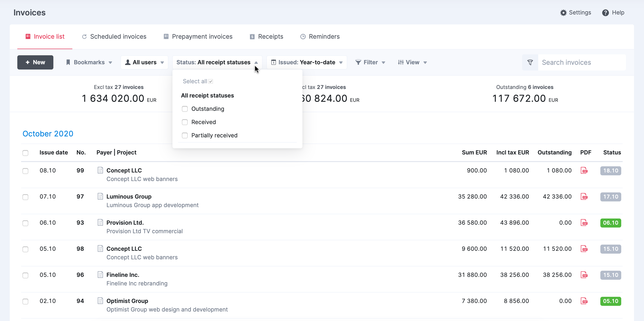
Task: Click sum value 36 580.00
Action: [472, 223]
